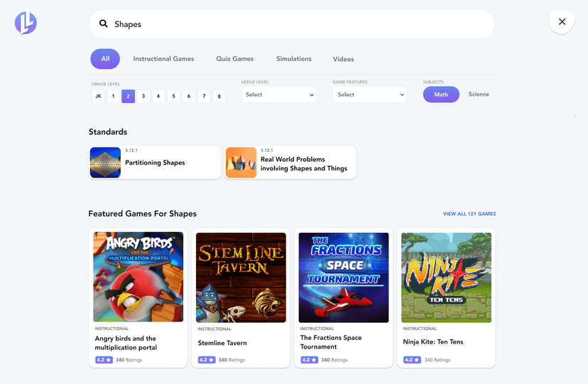Click the Stemline Tavern 4.2 star rating badge
Image resolution: width=588 pixels, height=384 pixels.
(206, 360)
